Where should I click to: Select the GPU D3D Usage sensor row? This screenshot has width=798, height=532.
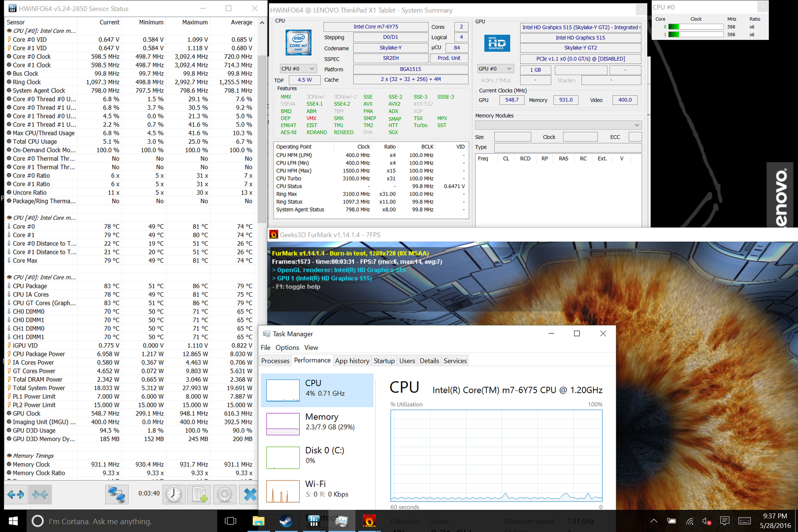[x=130, y=430]
